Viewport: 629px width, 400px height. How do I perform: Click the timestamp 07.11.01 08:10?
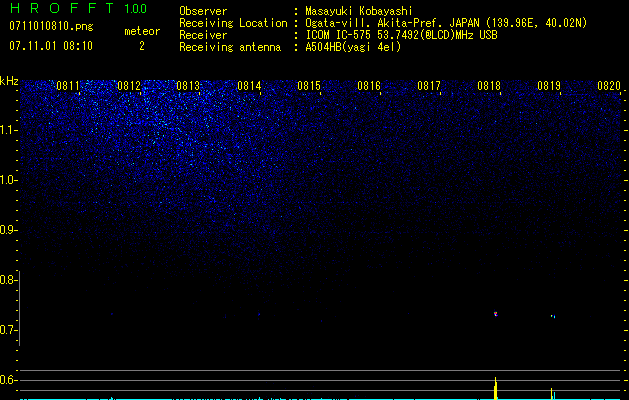pyautogui.click(x=51, y=46)
